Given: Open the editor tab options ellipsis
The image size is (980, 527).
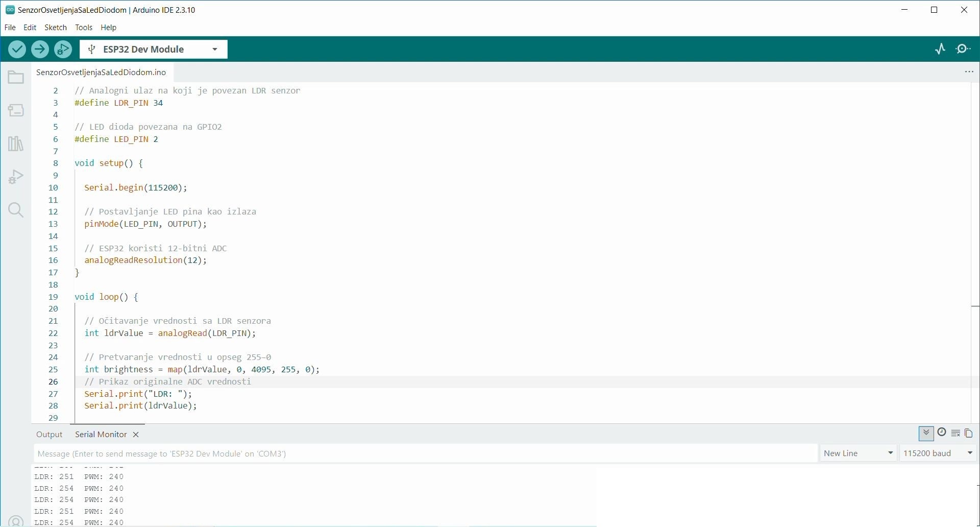Looking at the screenshot, I should [969, 72].
